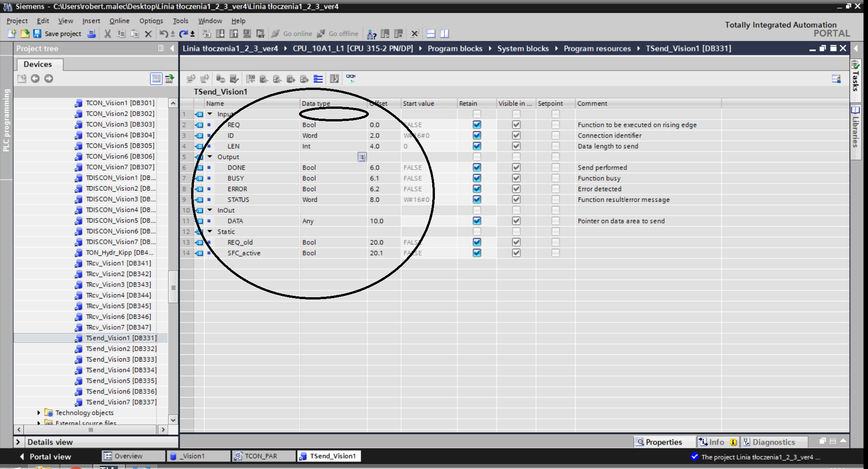Toggle Retain checkbox for DONE row
868x469 pixels.
[x=477, y=167]
